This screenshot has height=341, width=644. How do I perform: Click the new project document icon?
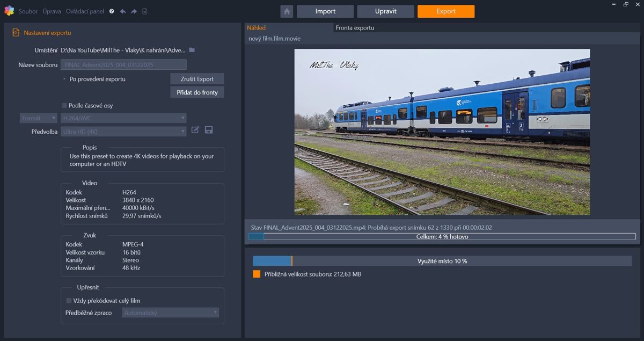145,11
